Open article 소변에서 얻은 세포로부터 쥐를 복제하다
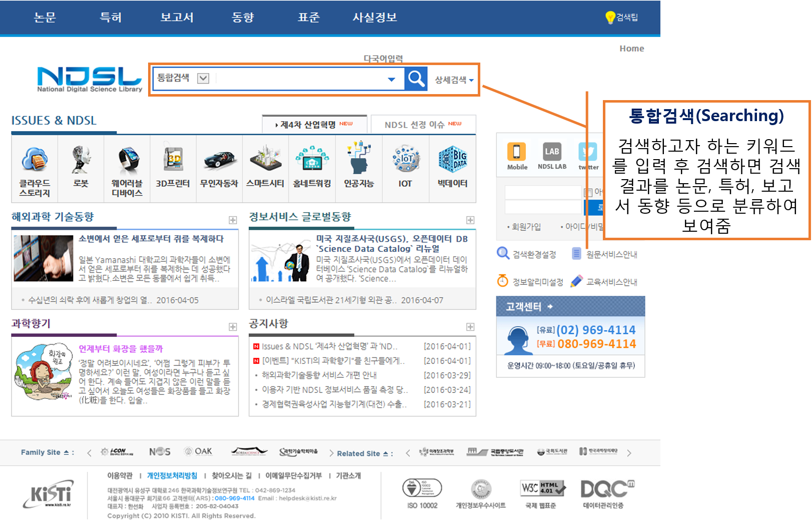 pos(151,239)
